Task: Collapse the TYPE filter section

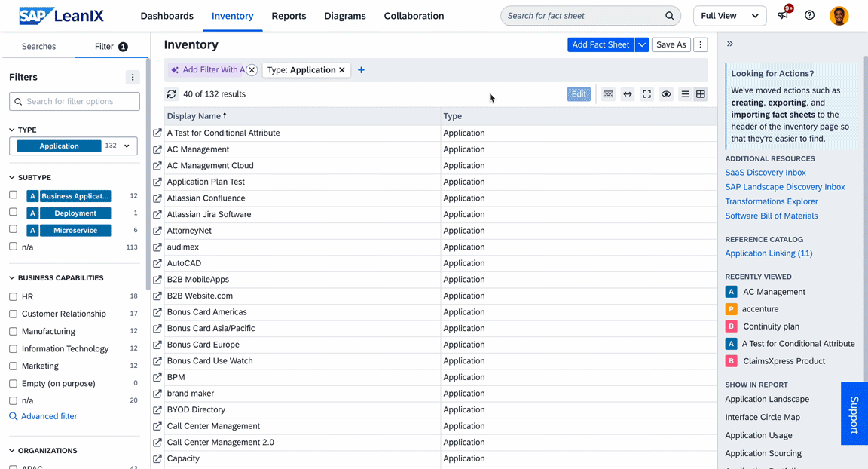Action: click(12, 130)
